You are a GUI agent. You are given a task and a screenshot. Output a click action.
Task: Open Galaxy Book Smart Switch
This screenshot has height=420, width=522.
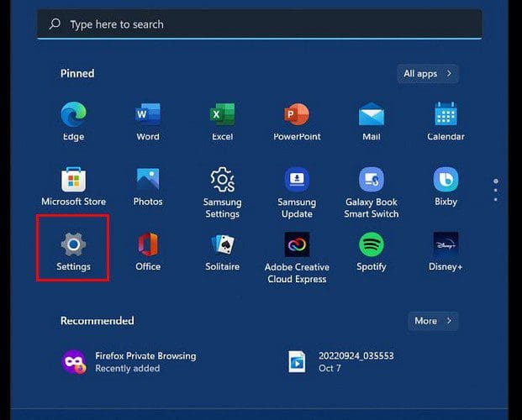[x=372, y=192]
